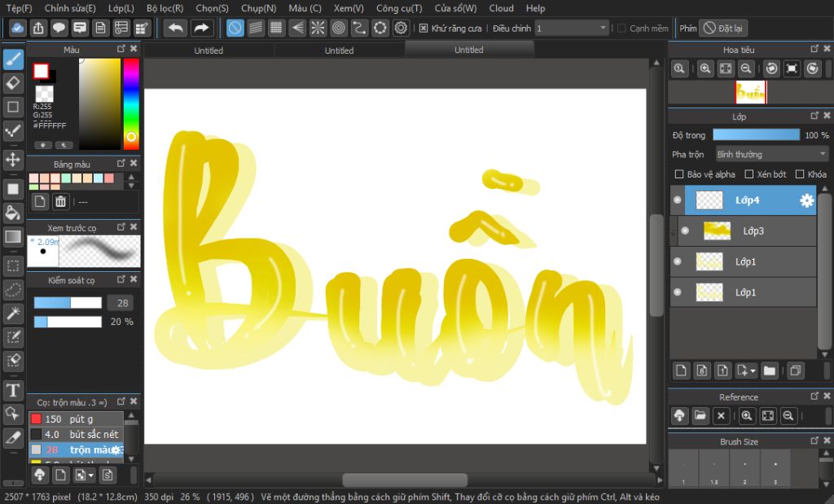The width and height of the screenshot is (834, 504).
Task: Open the Cửa sổ(W) menu
Action: pyautogui.click(x=455, y=8)
